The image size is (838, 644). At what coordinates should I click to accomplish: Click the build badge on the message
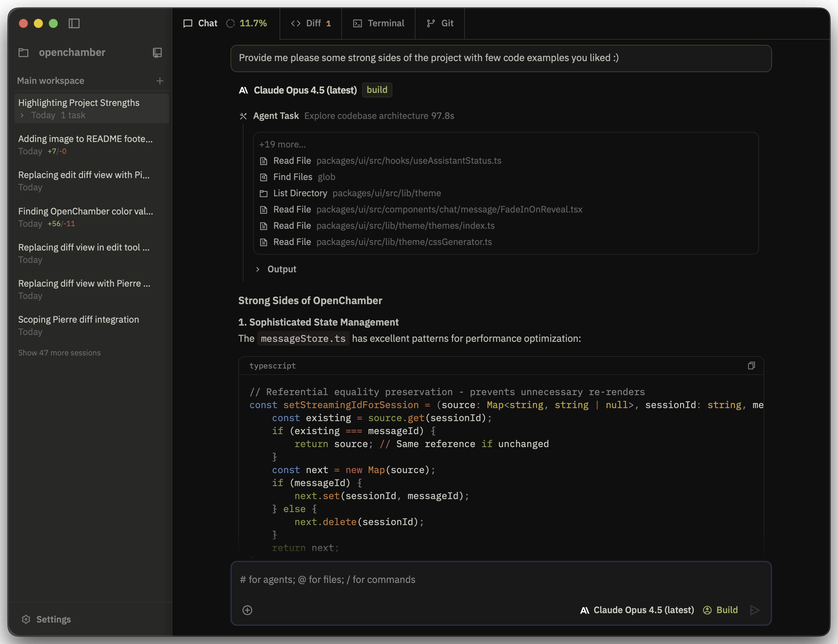pos(377,90)
